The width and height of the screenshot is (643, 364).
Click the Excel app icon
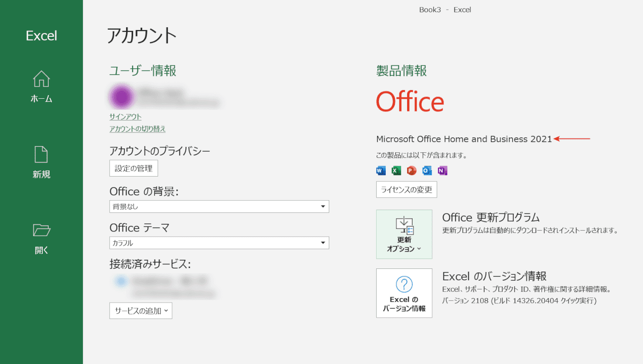click(396, 171)
